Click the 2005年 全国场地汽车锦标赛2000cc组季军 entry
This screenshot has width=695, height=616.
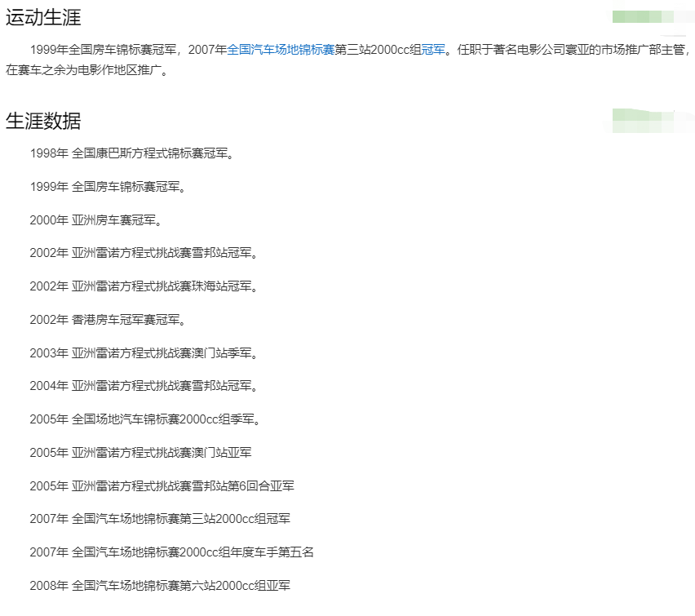pyautogui.click(x=146, y=419)
